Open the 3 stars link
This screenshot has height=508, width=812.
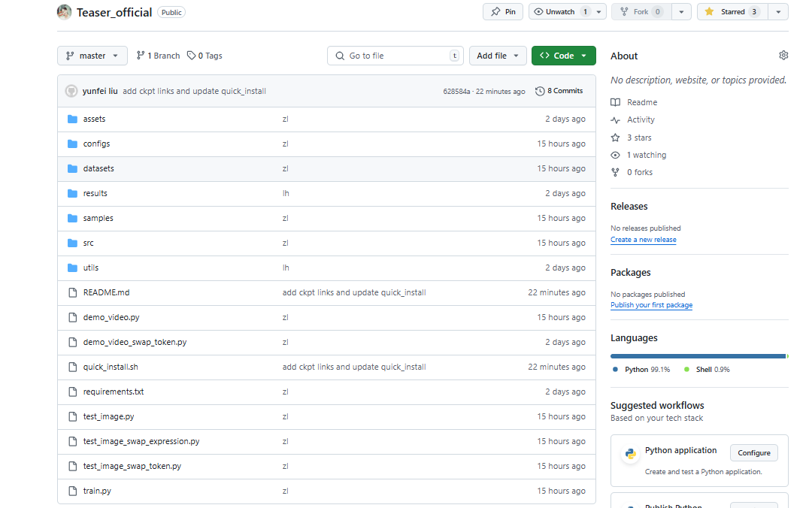point(640,138)
